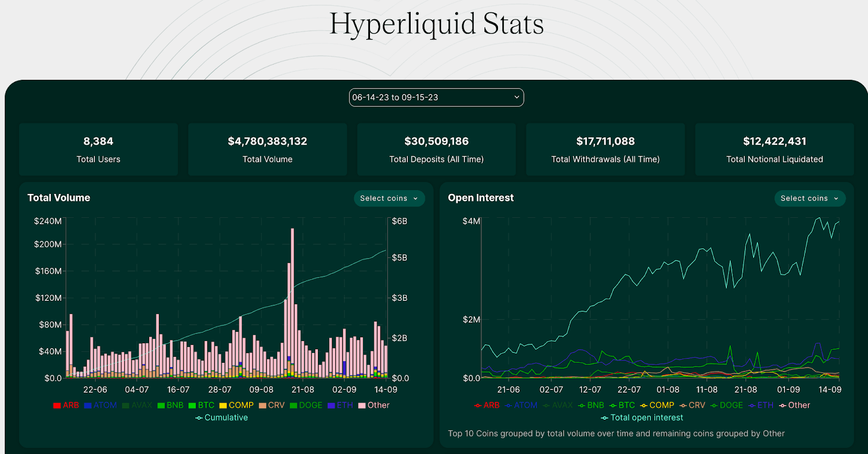The image size is (868, 454).
Task: Open Select coins dropdown in Total Volume chart
Action: tap(389, 198)
